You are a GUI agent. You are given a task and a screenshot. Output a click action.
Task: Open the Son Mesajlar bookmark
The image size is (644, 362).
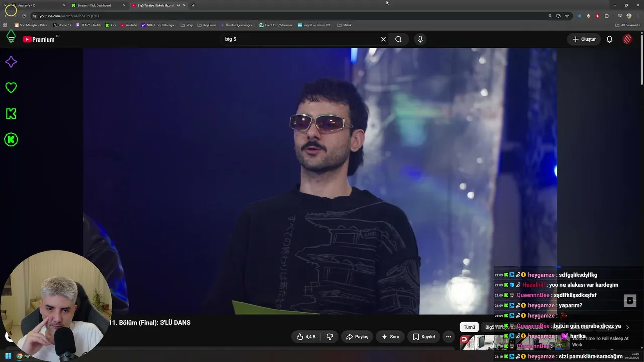32,25
